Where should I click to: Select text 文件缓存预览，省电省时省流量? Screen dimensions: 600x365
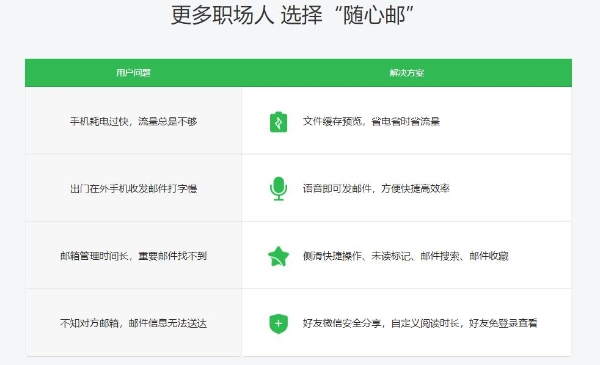pos(371,122)
